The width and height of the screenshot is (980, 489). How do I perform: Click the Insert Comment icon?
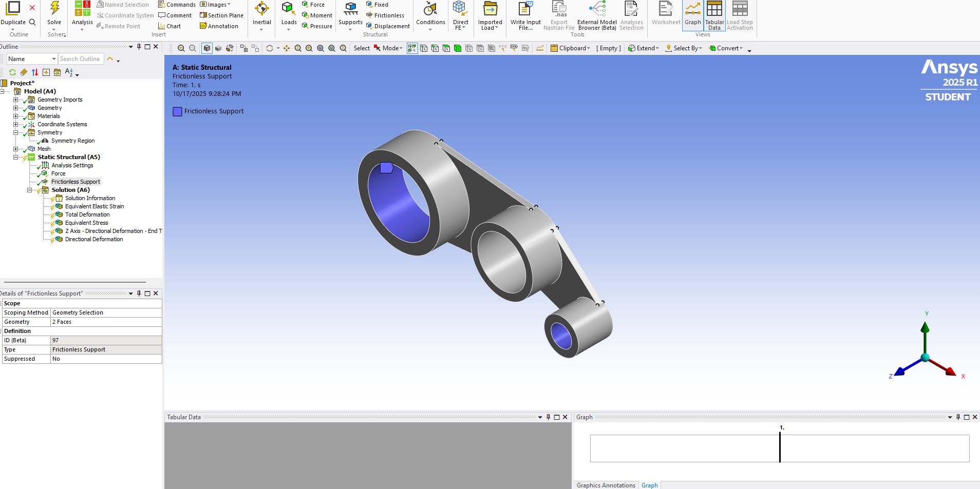point(175,15)
